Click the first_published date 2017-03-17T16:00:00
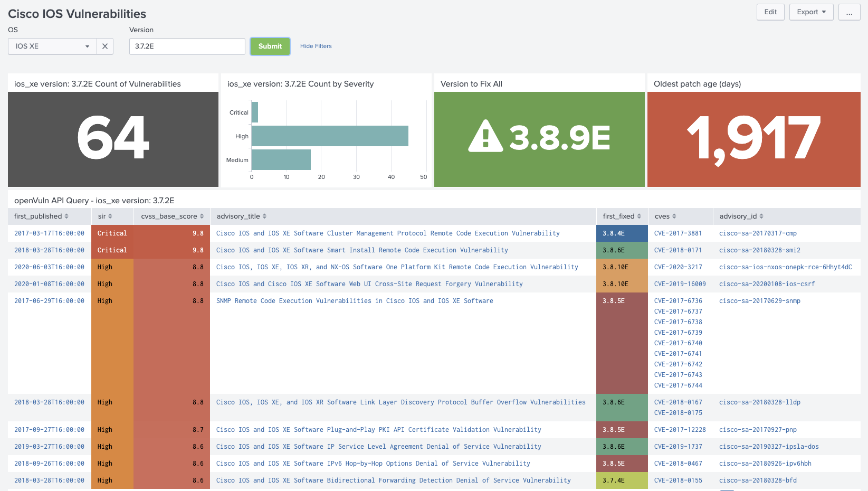The image size is (868, 491). [49, 233]
